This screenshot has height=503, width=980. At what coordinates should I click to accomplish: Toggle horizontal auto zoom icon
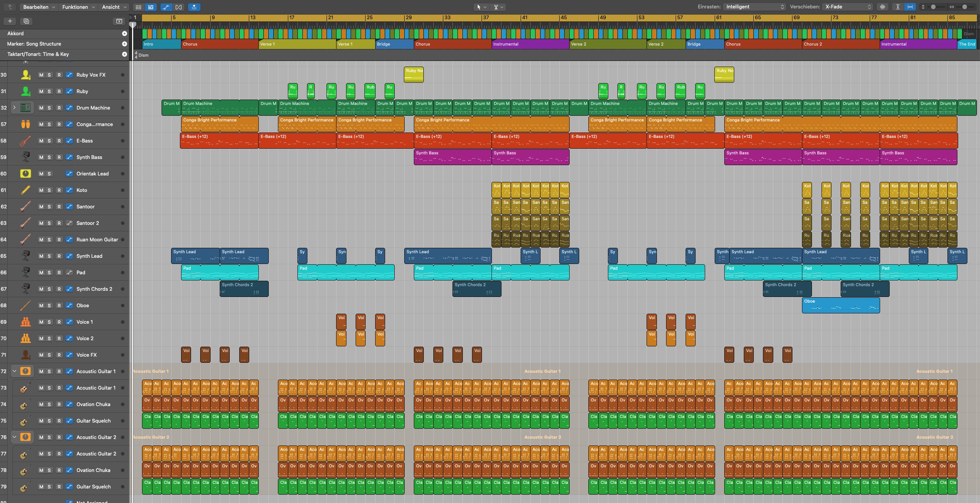pyautogui.click(x=910, y=7)
